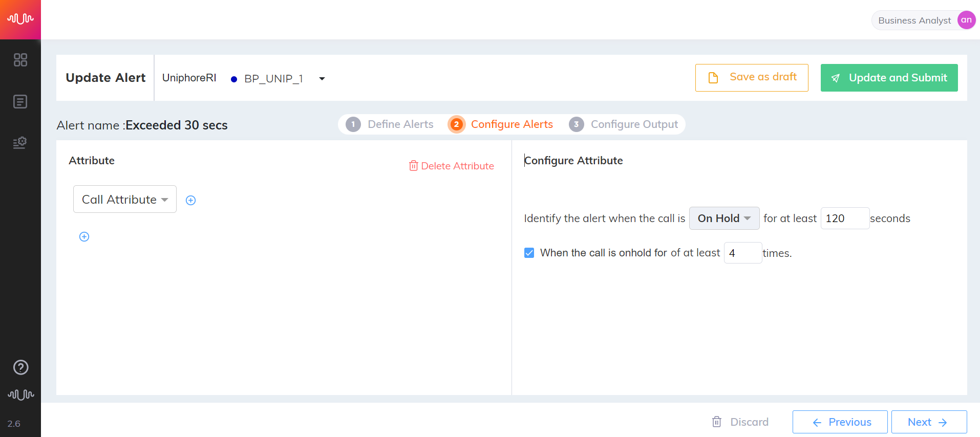
Task: Click the UniphoreRI organization text
Action: pyautogui.click(x=189, y=78)
